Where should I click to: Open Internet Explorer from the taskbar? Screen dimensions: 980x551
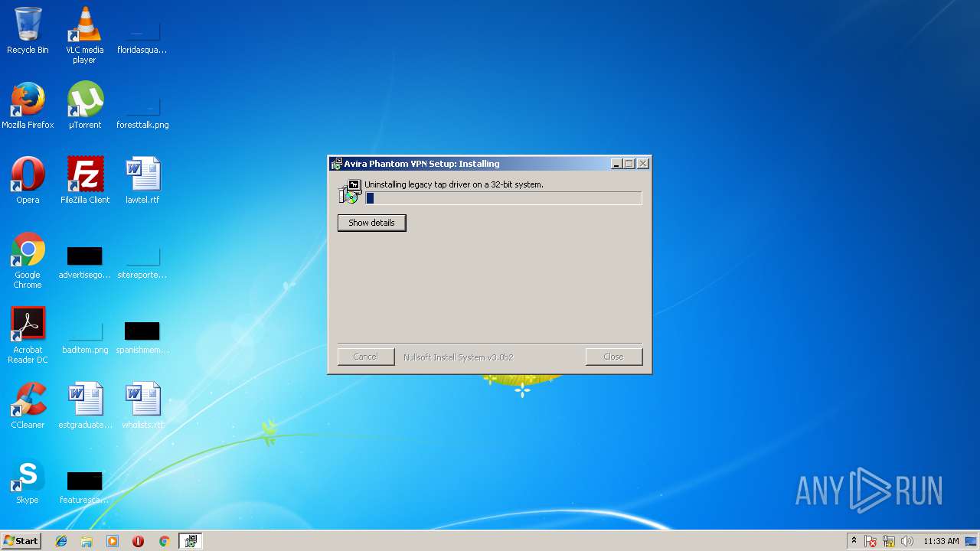(61, 541)
